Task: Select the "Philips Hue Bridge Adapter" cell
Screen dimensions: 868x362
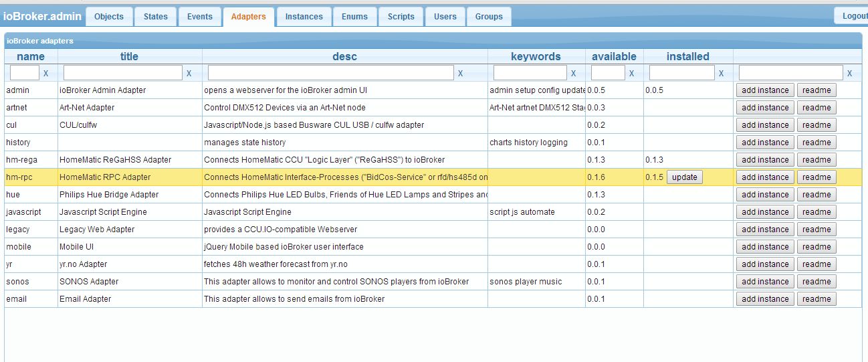Action: 130,195
